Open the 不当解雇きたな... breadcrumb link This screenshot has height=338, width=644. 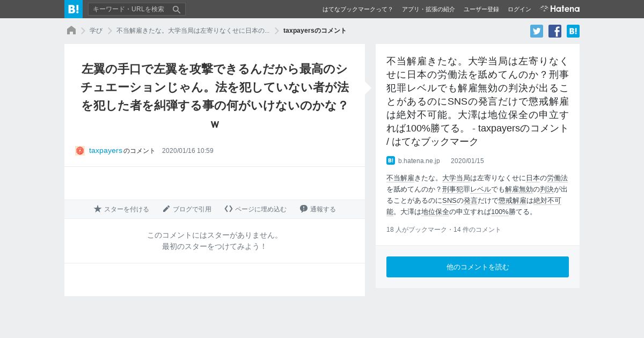[x=193, y=31]
